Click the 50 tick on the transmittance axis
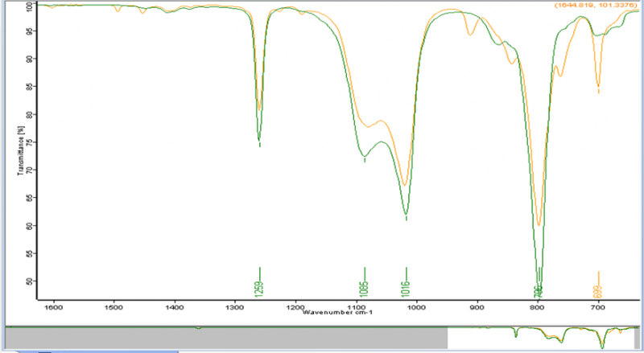The width and height of the screenshot is (644, 353). (29, 281)
